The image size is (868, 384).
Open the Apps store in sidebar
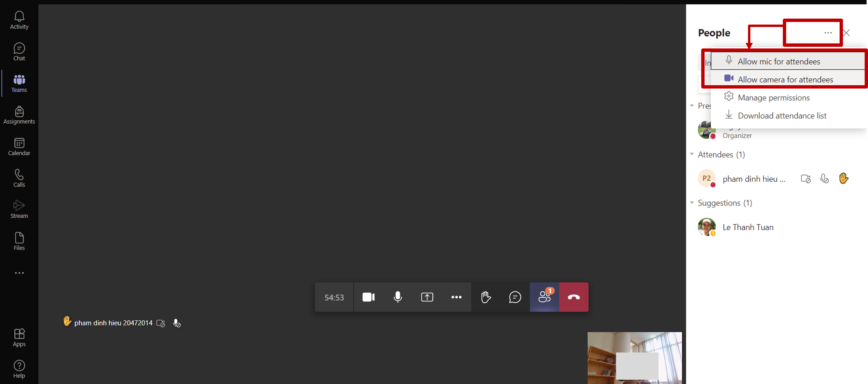click(19, 337)
